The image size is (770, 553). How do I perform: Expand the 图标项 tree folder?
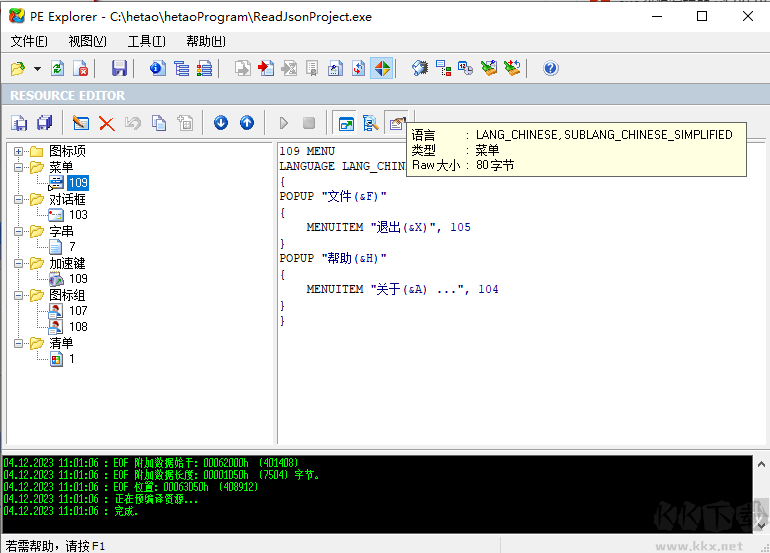tap(19, 151)
